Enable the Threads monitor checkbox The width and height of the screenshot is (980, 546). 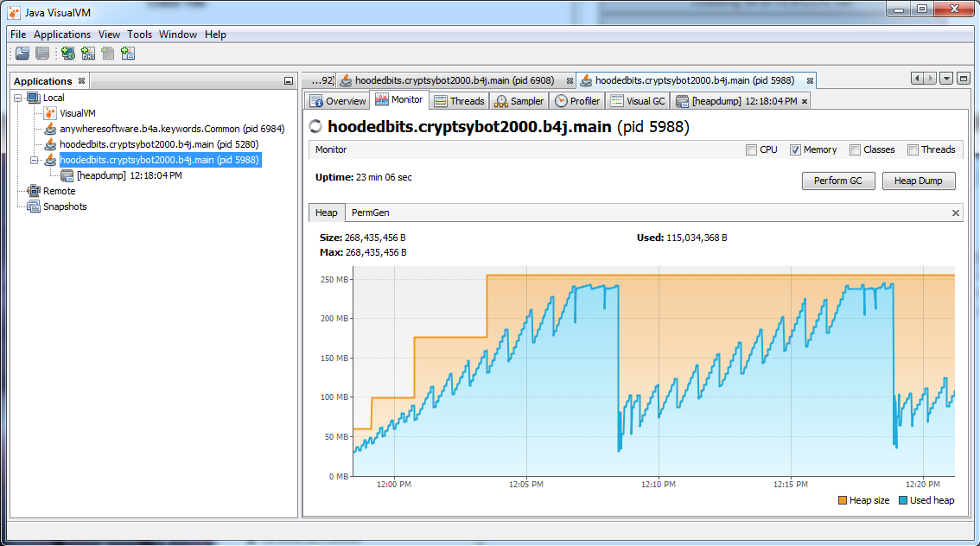(913, 150)
